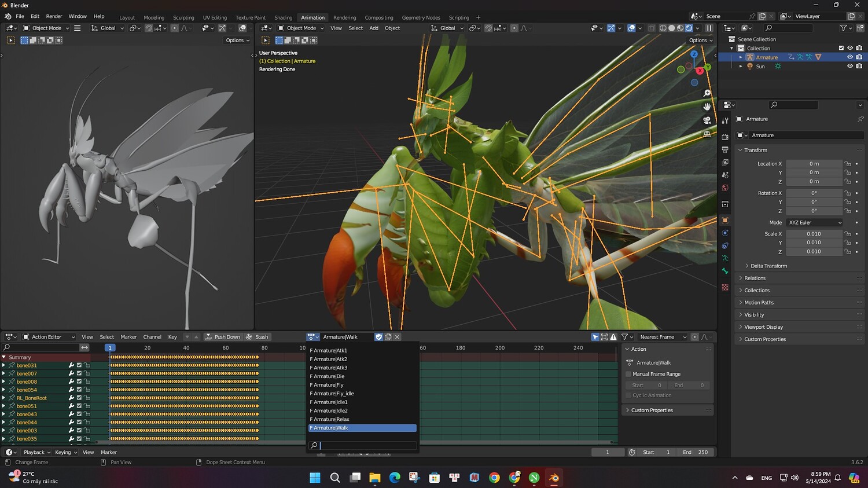868x488 pixels.
Task: Open the XYZ Euler rotation mode dropdown
Action: [814, 222]
